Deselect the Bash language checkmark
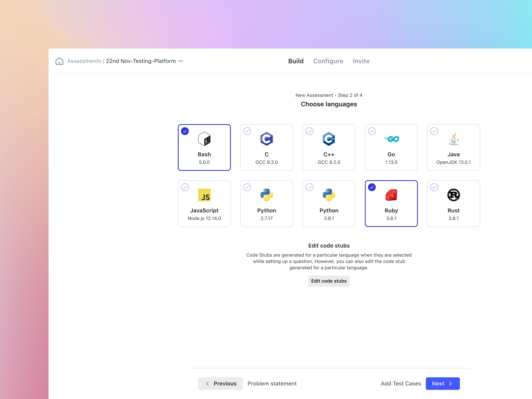 (185, 131)
